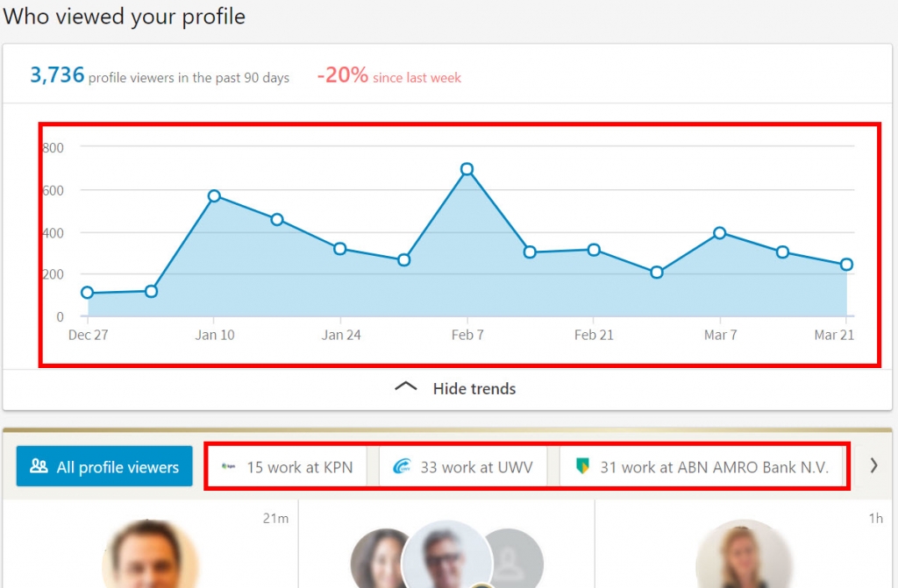898x588 pixels.
Task: Choose the Feb 21 chart data point
Action: 594,250
